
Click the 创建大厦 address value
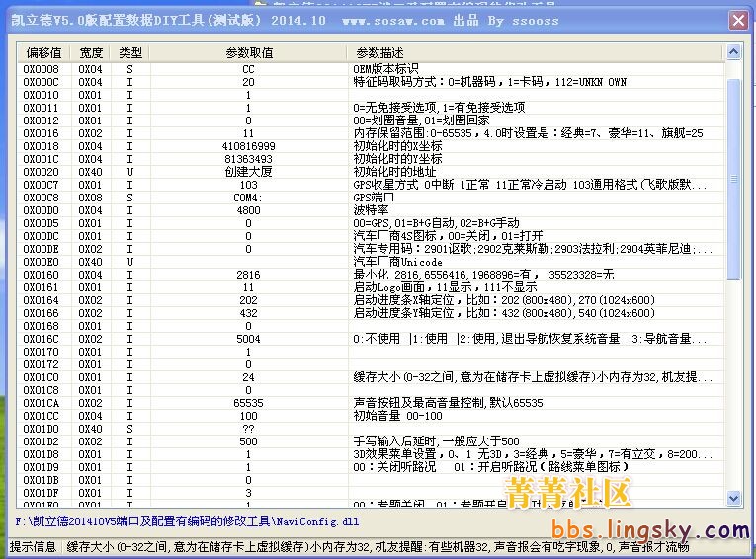pyautogui.click(x=248, y=171)
